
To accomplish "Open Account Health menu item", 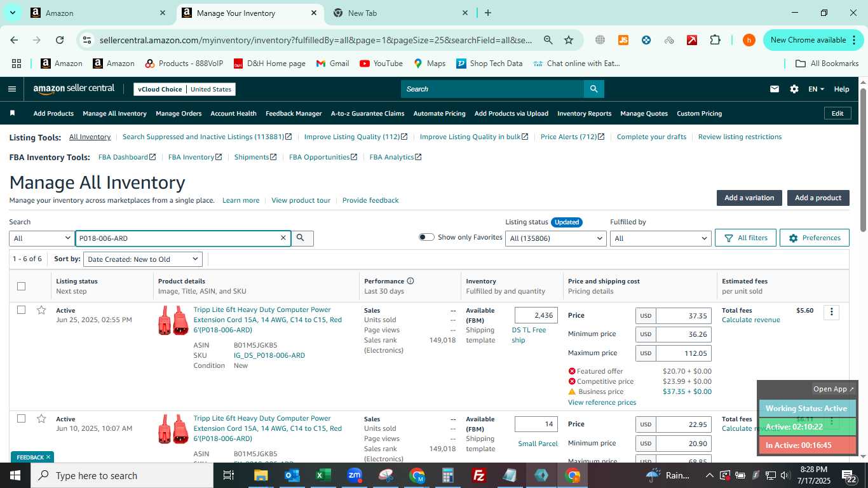I will pyautogui.click(x=233, y=113).
